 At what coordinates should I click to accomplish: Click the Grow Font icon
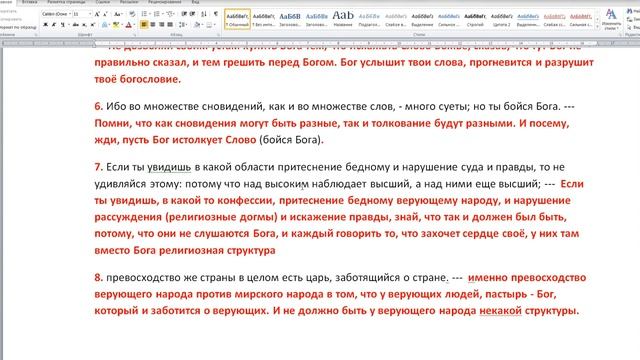pos(97,14)
